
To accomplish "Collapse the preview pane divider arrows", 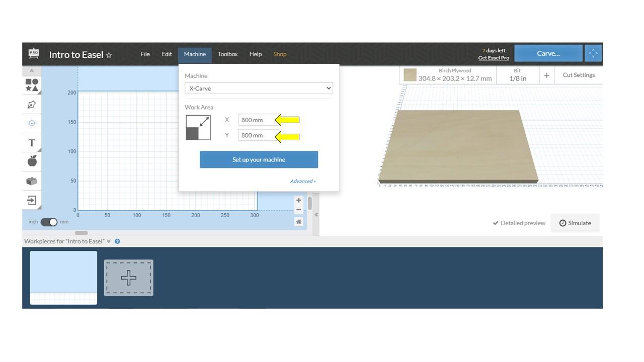I will coord(316,215).
